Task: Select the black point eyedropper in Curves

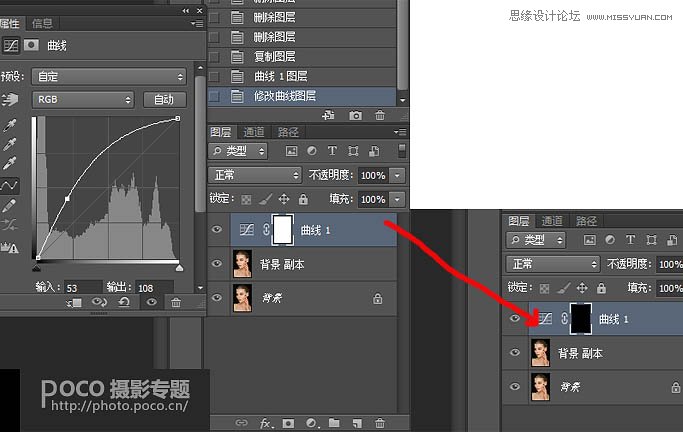Action: (x=12, y=123)
